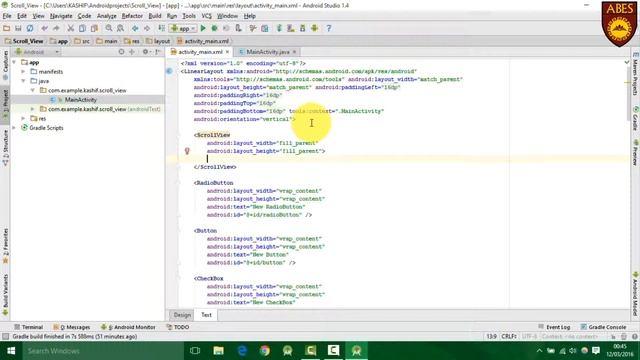The height and width of the screenshot is (360, 640).
Task: Close the activity_main.xml tab
Action: point(227,52)
